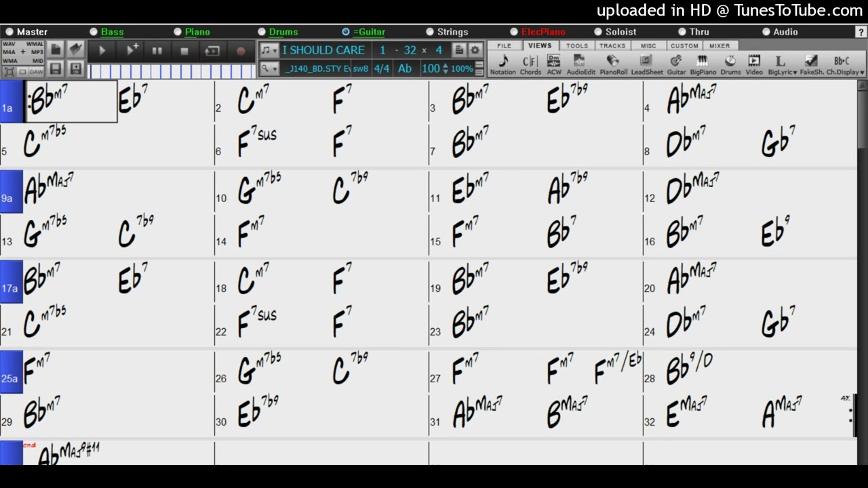Viewport: 868px width, 488px height.
Task: Open song memo page icon
Action: (459, 50)
